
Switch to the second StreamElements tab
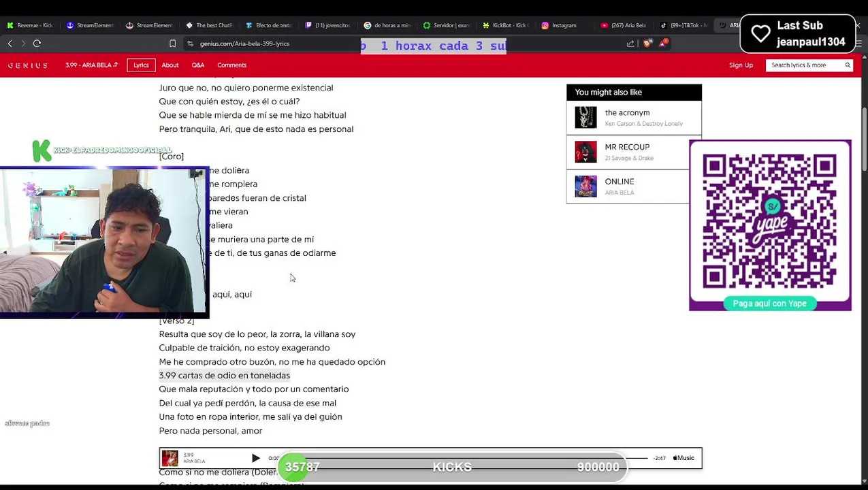pos(149,25)
